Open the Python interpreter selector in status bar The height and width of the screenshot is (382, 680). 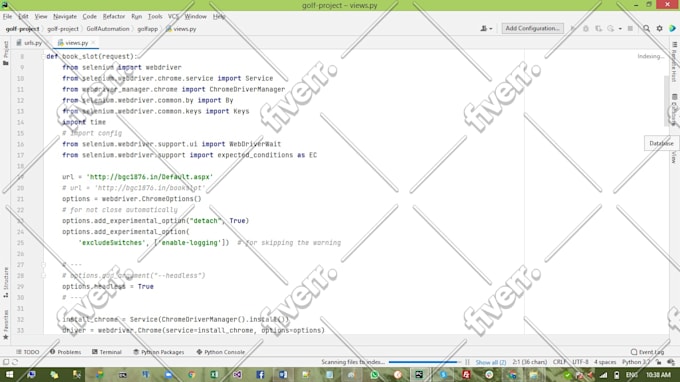click(x=636, y=362)
